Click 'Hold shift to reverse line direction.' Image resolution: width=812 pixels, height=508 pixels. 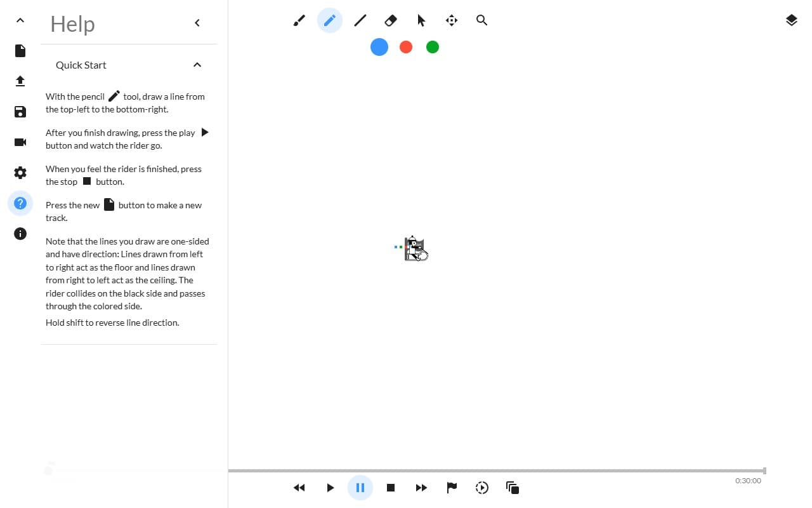coord(112,323)
